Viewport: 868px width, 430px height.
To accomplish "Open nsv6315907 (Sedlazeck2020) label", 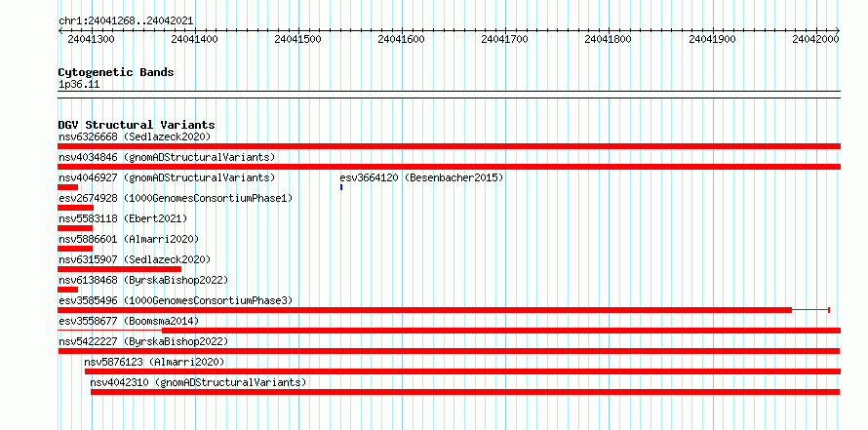I will [135, 259].
